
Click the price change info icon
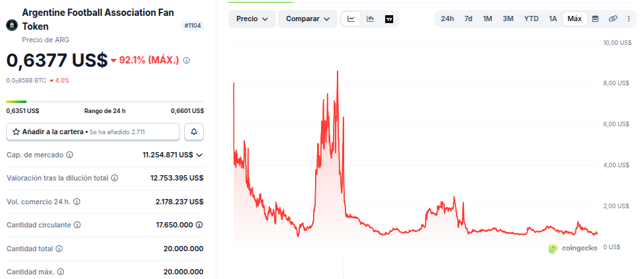click(x=187, y=61)
